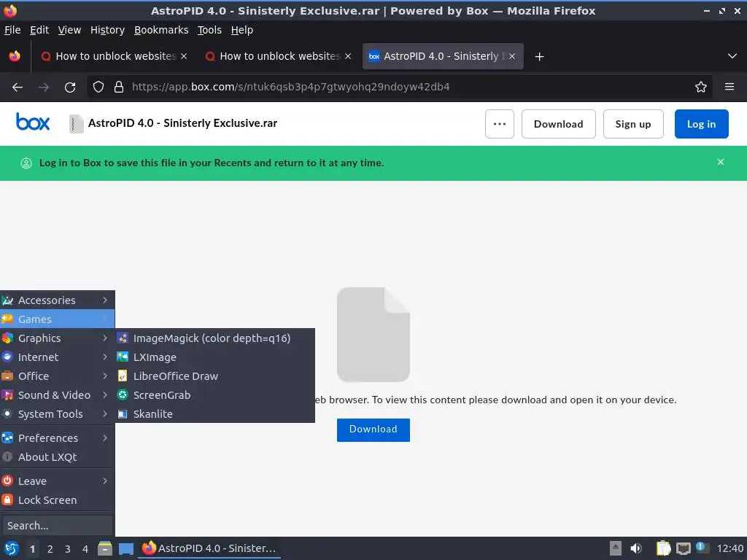This screenshot has height=560, width=747.
Task: Expand the Games menu category
Action: tap(57, 319)
